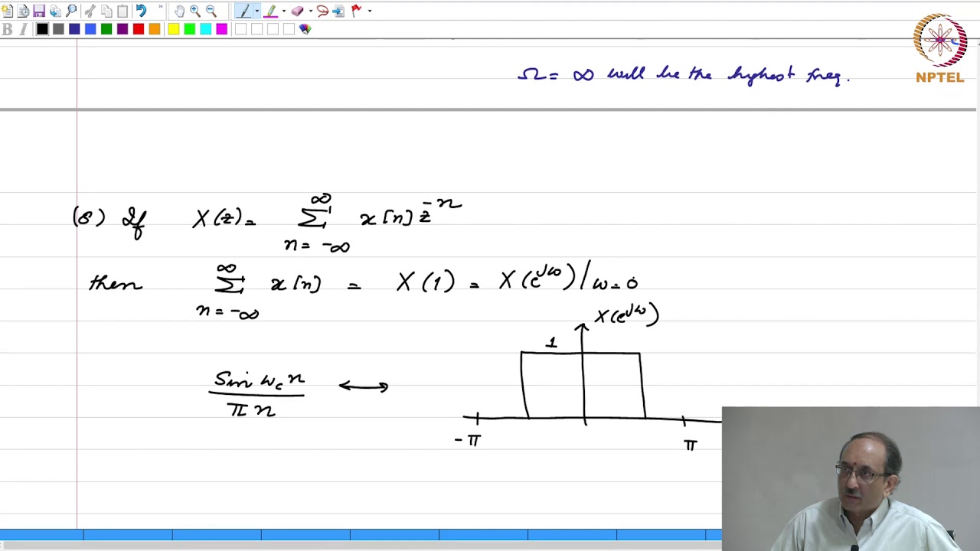Zoom in with the plus magnifier

click(x=195, y=11)
